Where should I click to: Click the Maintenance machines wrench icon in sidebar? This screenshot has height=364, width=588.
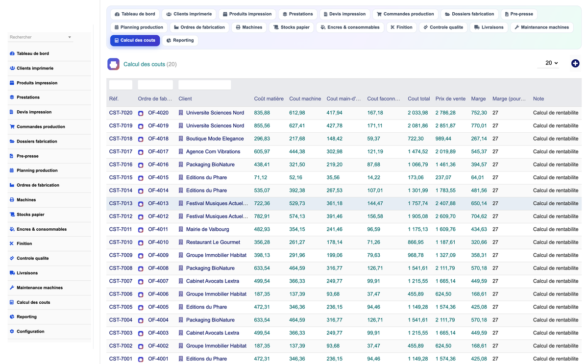point(12,288)
